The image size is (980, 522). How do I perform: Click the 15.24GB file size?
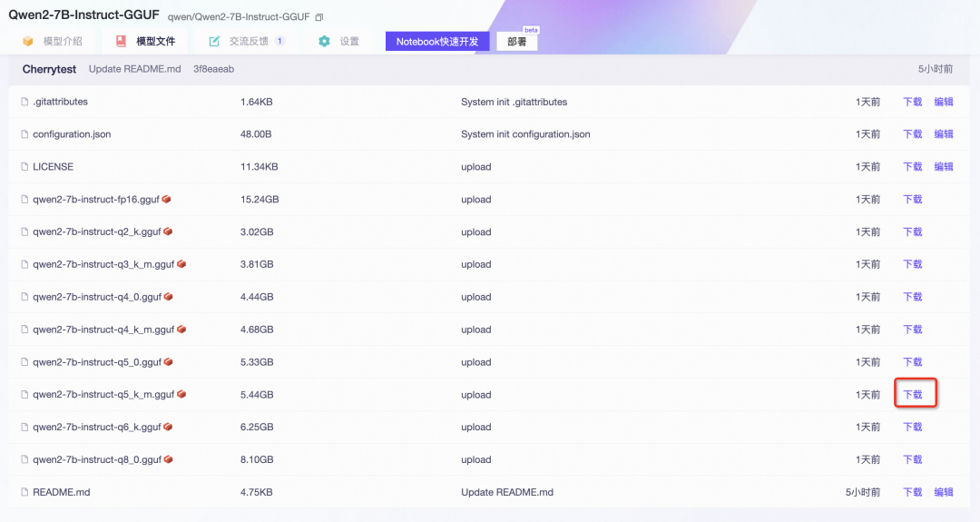tap(260, 200)
